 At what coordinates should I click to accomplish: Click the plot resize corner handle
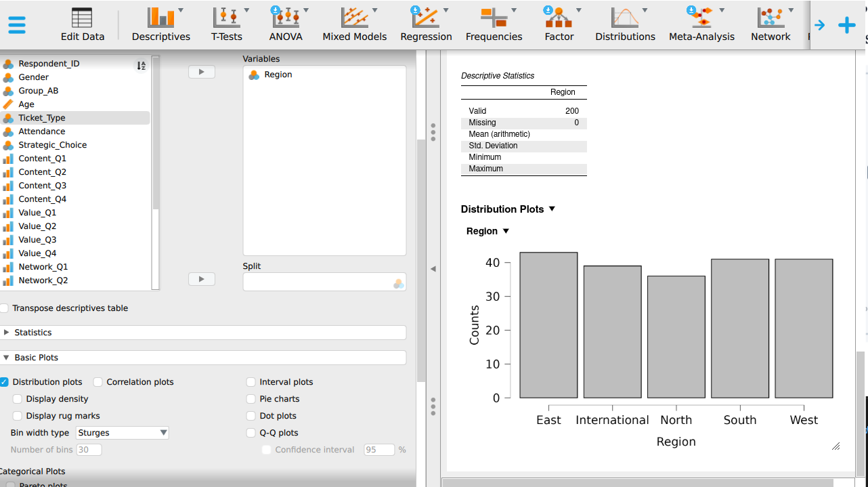coord(836,446)
